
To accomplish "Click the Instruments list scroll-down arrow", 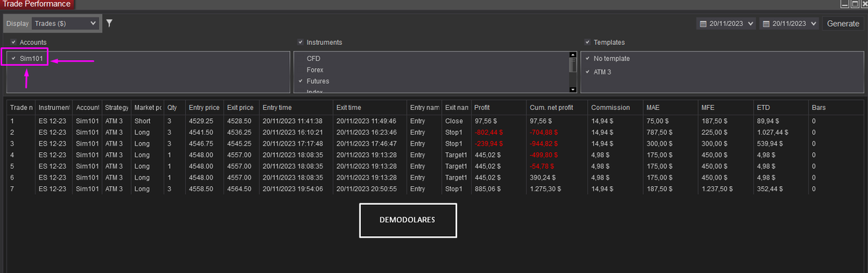I will 573,89.
